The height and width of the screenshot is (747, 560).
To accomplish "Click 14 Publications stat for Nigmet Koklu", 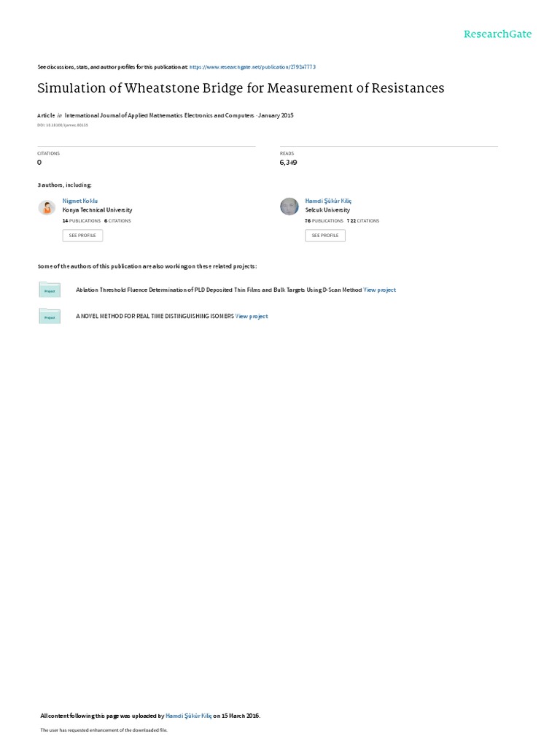I will [x=82, y=221].
